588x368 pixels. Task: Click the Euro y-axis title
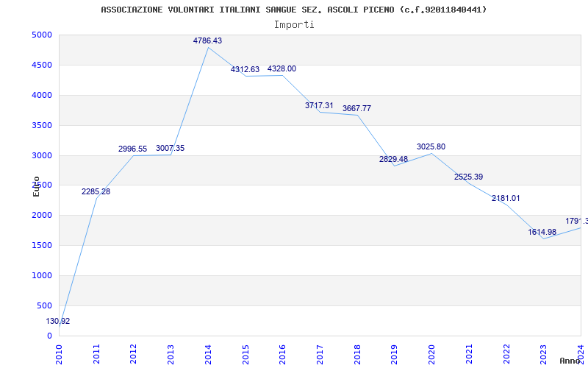click(36, 186)
